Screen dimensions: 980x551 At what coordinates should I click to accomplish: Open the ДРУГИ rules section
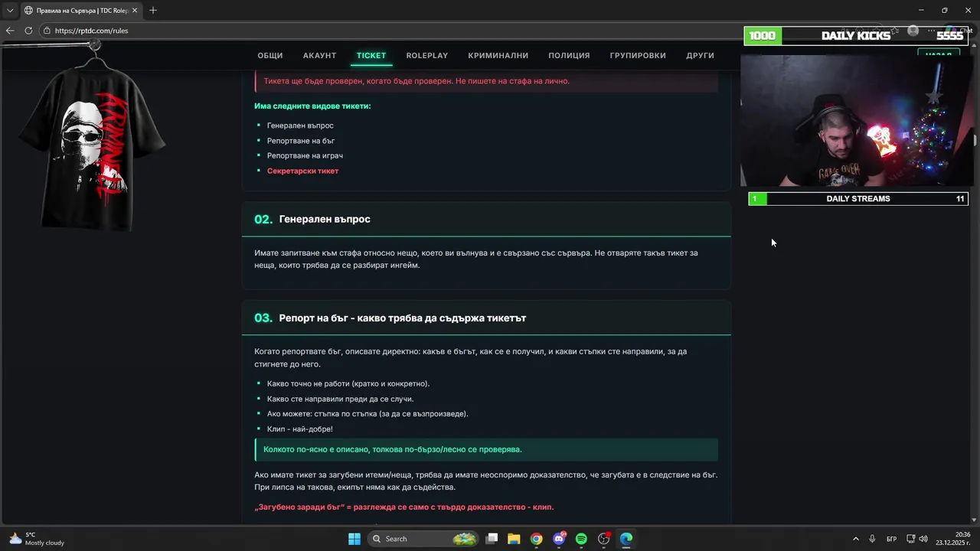[700, 55]
